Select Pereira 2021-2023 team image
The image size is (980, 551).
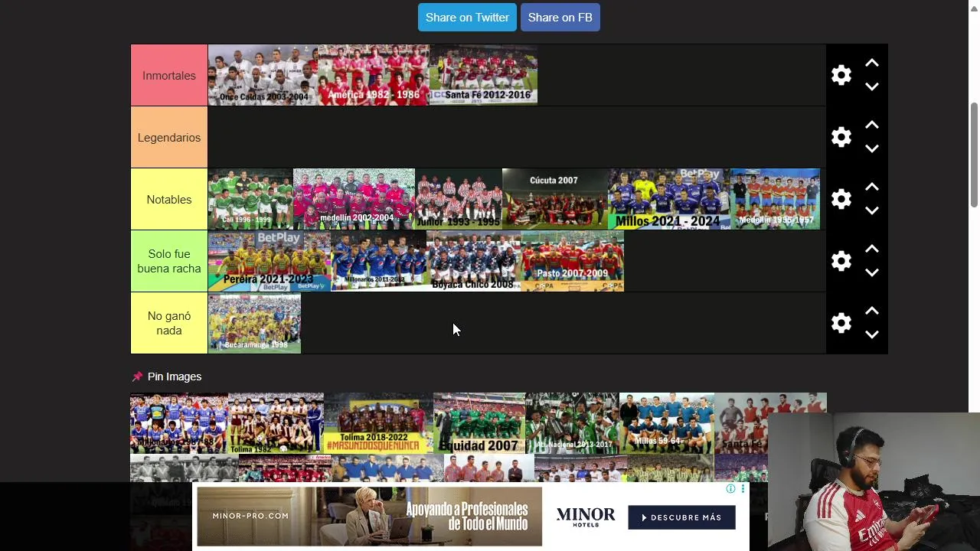(269, 261)
